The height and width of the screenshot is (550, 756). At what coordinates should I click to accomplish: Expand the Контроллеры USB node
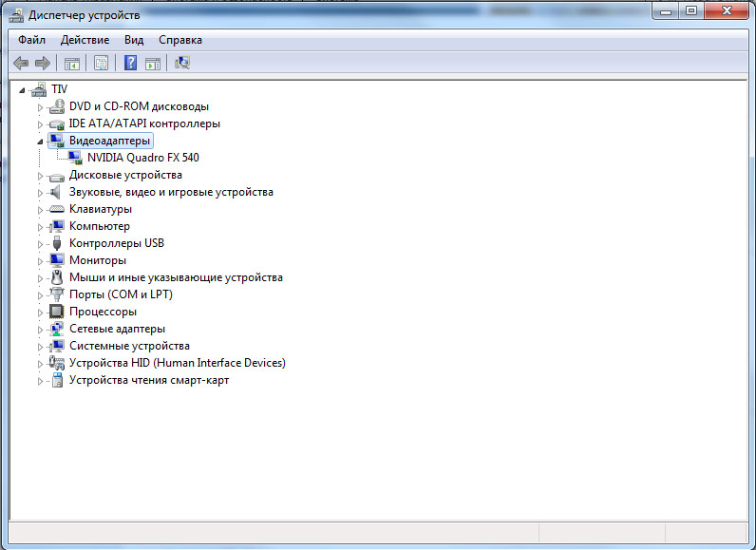click(x=40, y=244)
